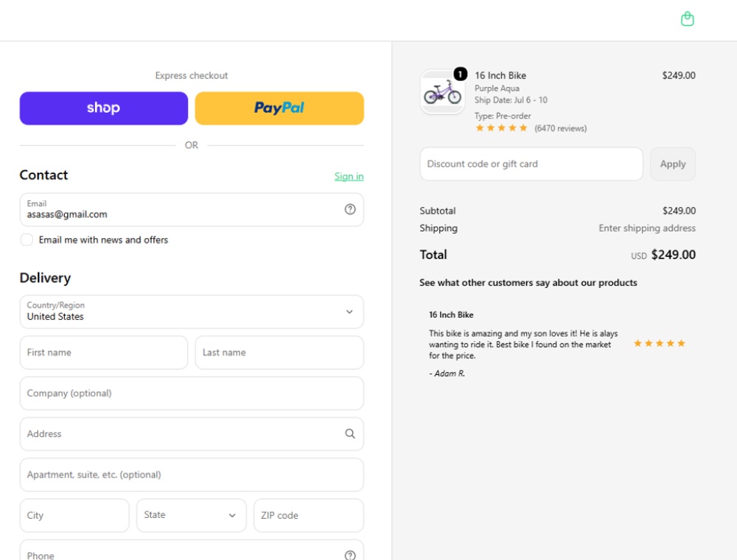Follow the Sign in link
This screenshot has width=737, height=560.
pyautogui.click(x=349, y=176)
